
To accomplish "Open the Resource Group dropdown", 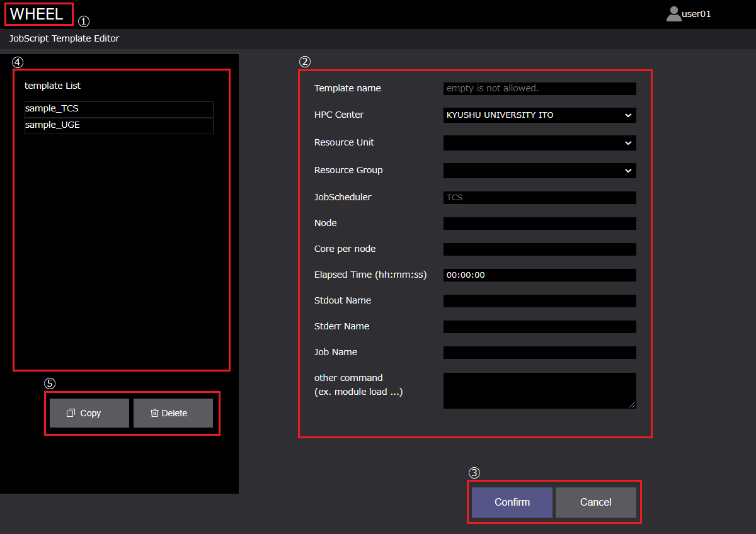I will point(539,171).
